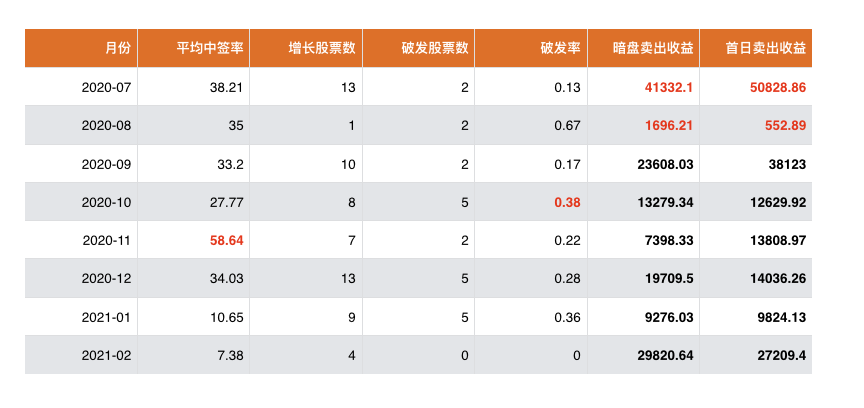Click the 月份 column header
Image resolution: width=864 pixels, height=408 pixels.
point(116,49)
